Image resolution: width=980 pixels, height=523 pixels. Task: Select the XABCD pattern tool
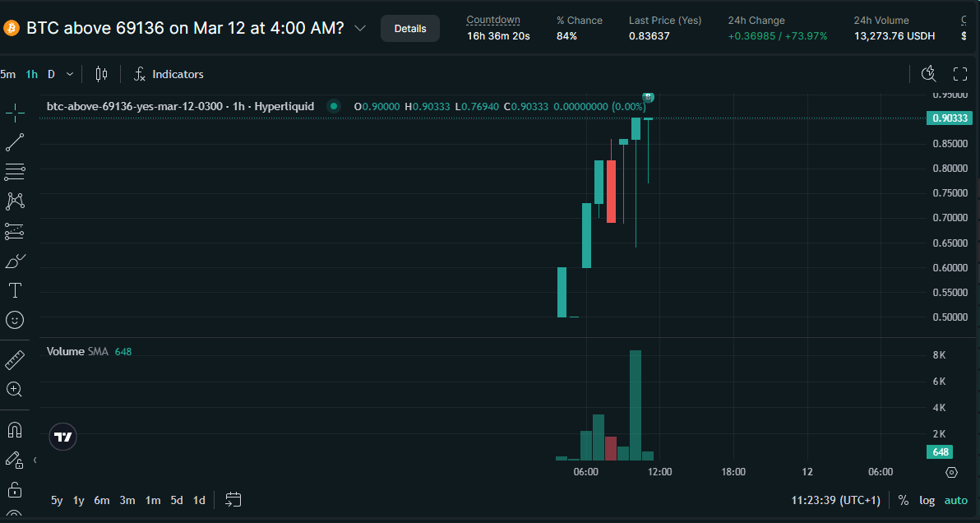pyautogui.click(x=14, y=201)
